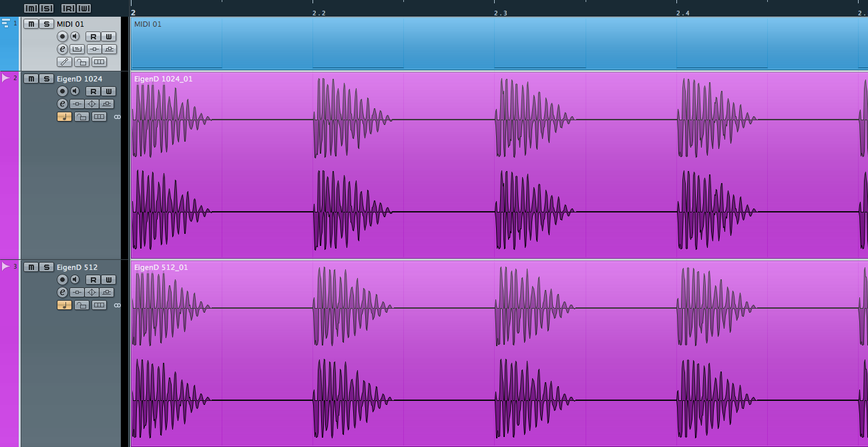
Task: Enable read automation on the MIDI 01 track
Action: tap(93, 37)
